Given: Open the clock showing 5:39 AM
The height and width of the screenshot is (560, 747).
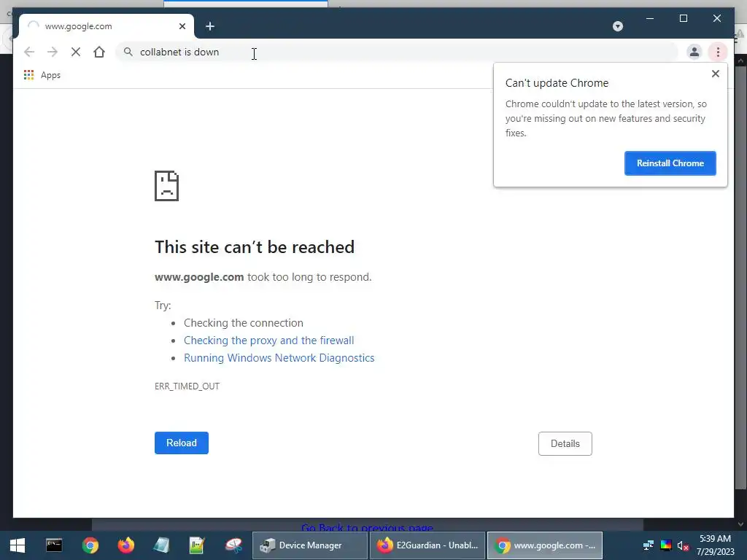Looking at the screenshot, I should [716, 545].
